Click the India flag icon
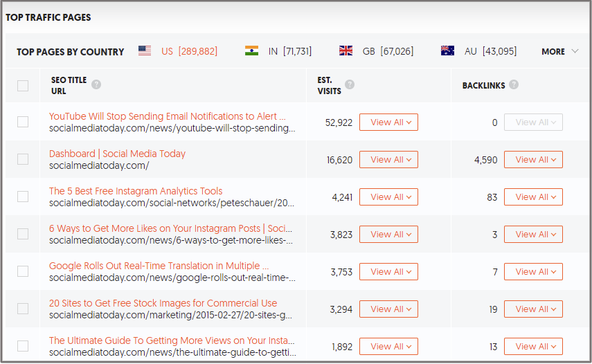 [x=251, y=51]
